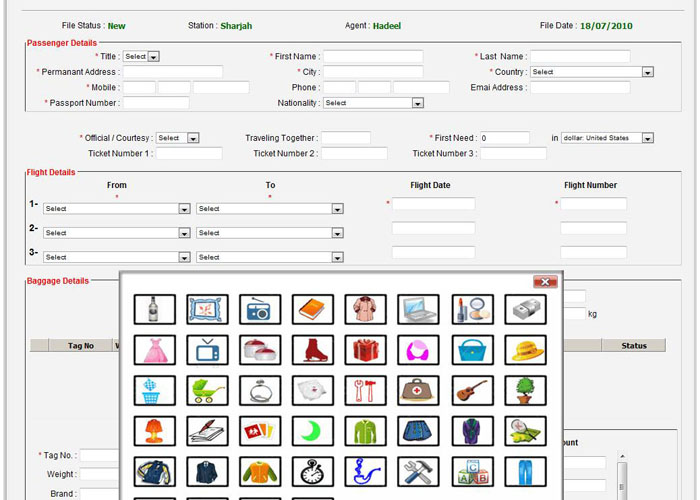Choose the first aid kit icon
Screen dimensions: 700x500
pos(419,390)
